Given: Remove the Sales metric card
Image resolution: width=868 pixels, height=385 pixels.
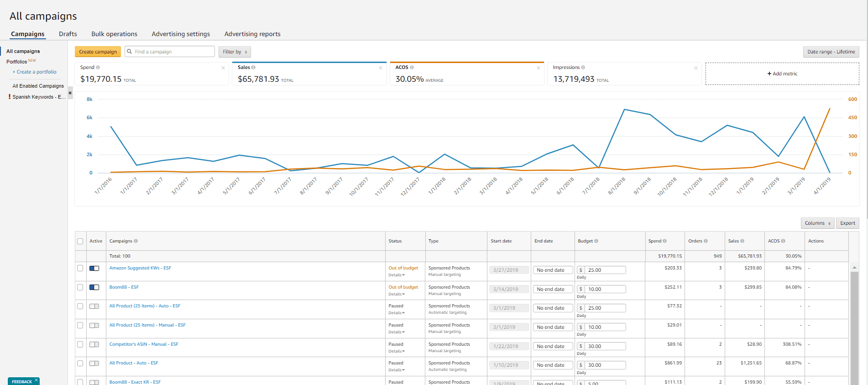Looking at the screenshot, I should click(381, 68).
